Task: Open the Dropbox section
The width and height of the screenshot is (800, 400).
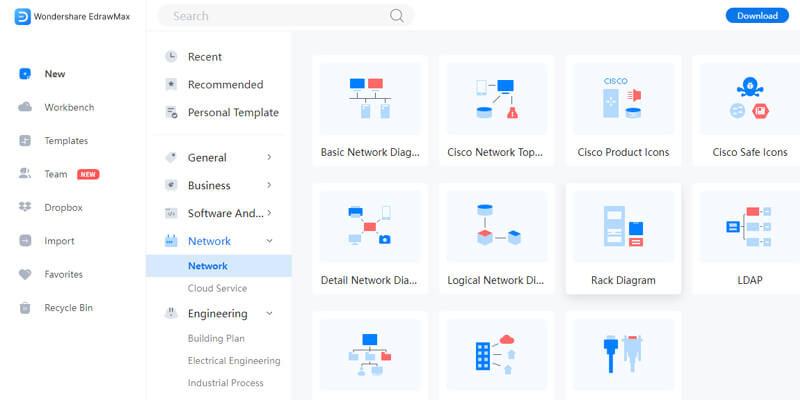Action: pyautogui.click(x=63, y=208)
